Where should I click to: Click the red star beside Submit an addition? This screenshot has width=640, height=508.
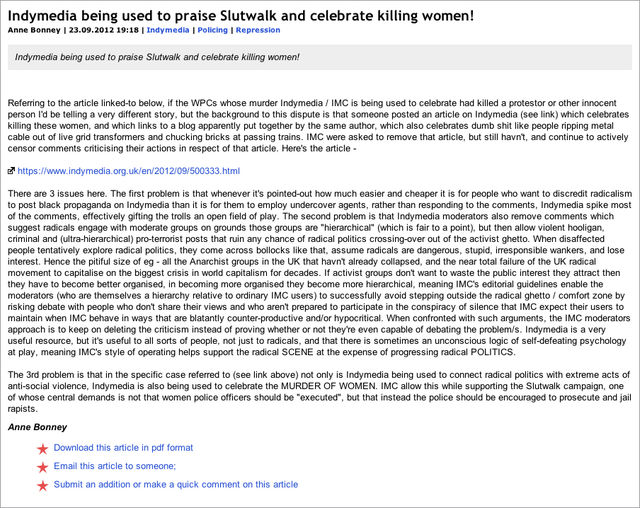point(42,486)
